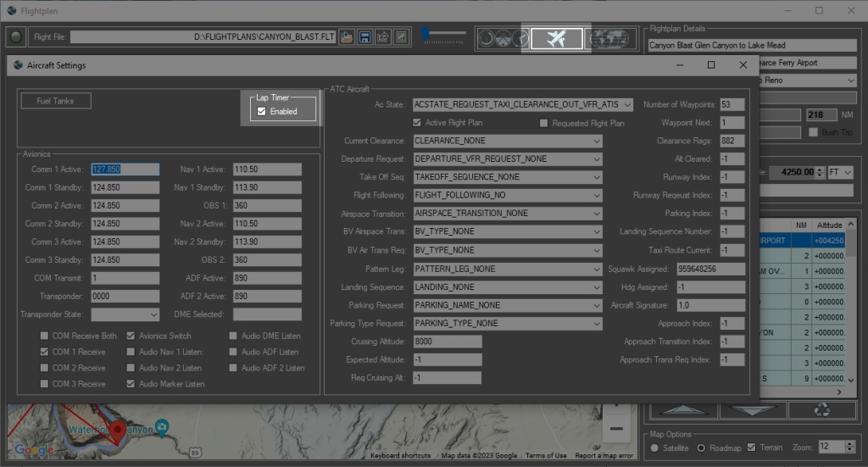Toggle the Avionics Switch checkbox
The height and width of the screenshot is (467, 868).
click(131, 336)
